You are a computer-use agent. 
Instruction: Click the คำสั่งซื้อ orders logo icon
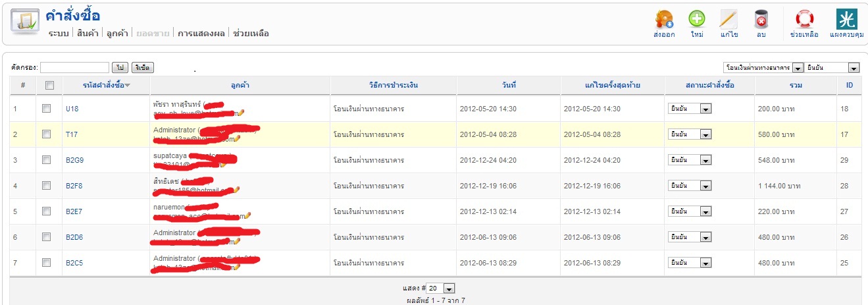(25, 22)
